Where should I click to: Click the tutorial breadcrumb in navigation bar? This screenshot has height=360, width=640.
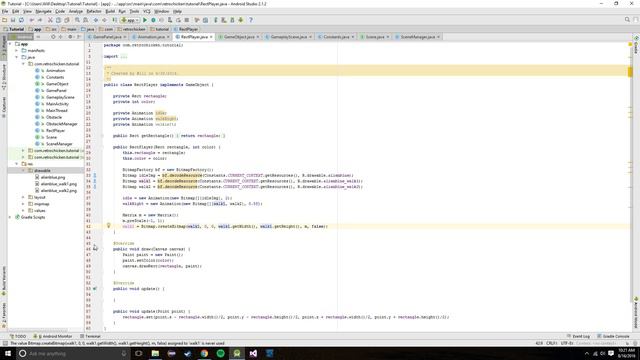tap(160, 29)
